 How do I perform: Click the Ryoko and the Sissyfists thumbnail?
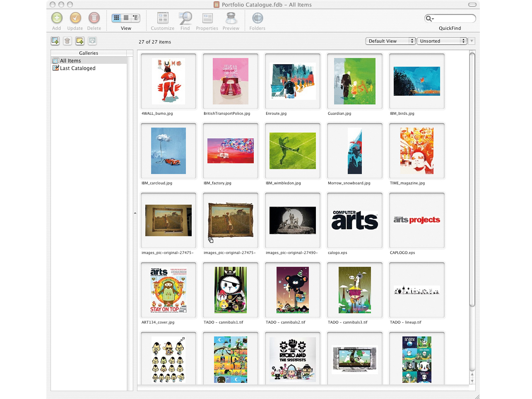pyautogui.click(x=293, y=358)
